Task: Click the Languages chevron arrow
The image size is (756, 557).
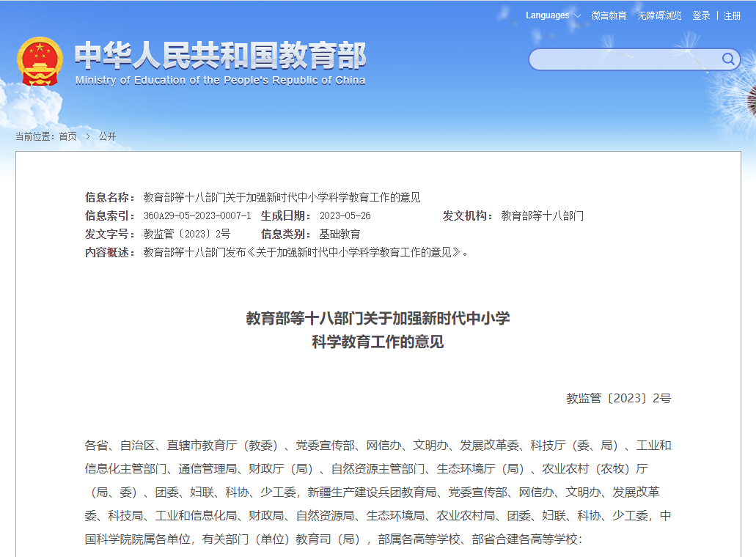Action: tap(577, 16)
